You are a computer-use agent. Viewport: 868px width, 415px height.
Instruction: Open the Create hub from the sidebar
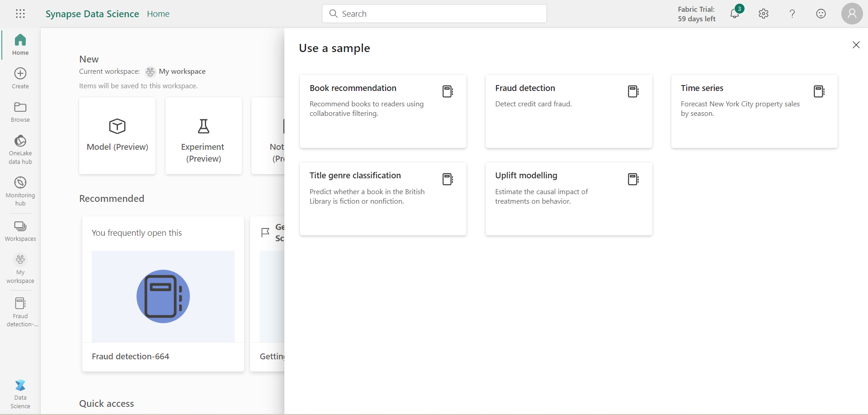tap(20, 77)
